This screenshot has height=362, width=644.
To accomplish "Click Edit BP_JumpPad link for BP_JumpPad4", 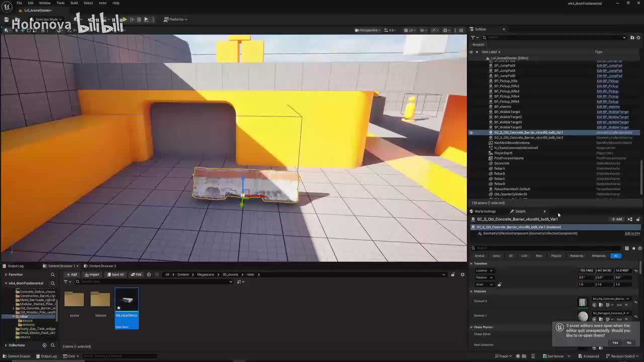I will click(609, 71).
